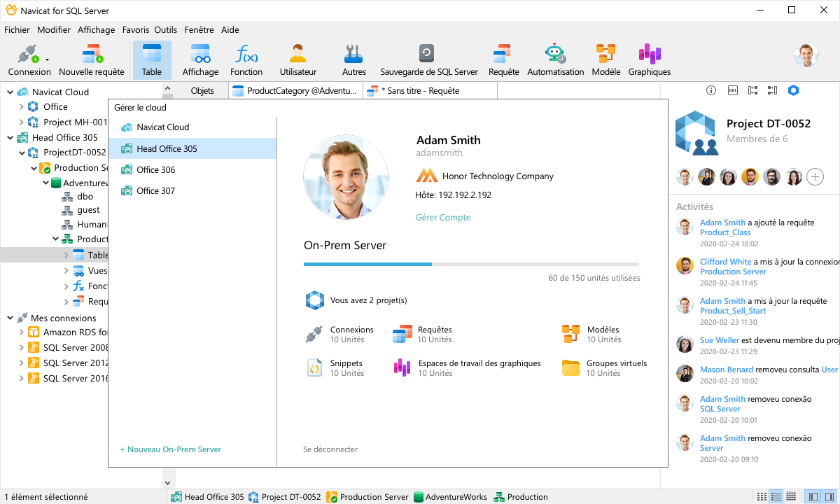Expand the SQL Server 2008 node
Viewport: 840px width, 504px height.
[21, 348]
